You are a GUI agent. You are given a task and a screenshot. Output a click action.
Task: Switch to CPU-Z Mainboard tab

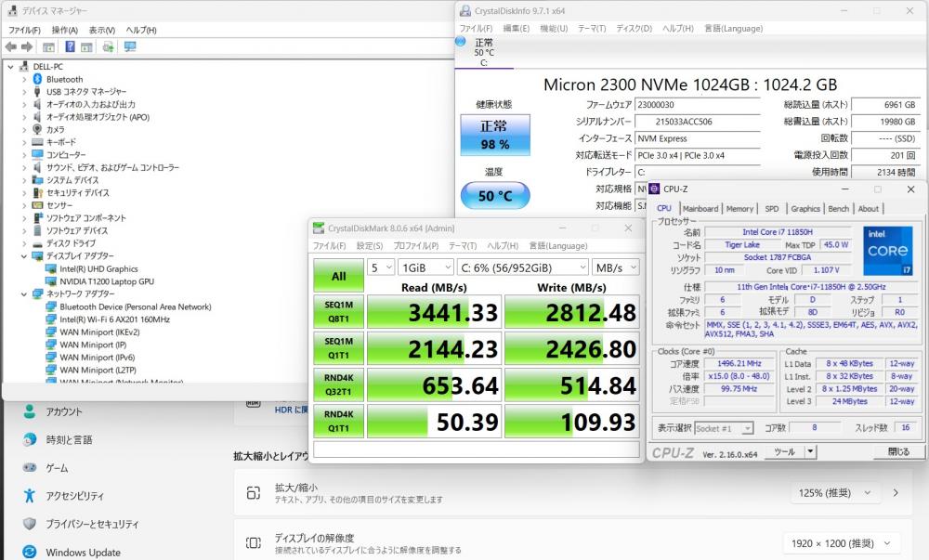pyautogui.click(x=700, y=209)
